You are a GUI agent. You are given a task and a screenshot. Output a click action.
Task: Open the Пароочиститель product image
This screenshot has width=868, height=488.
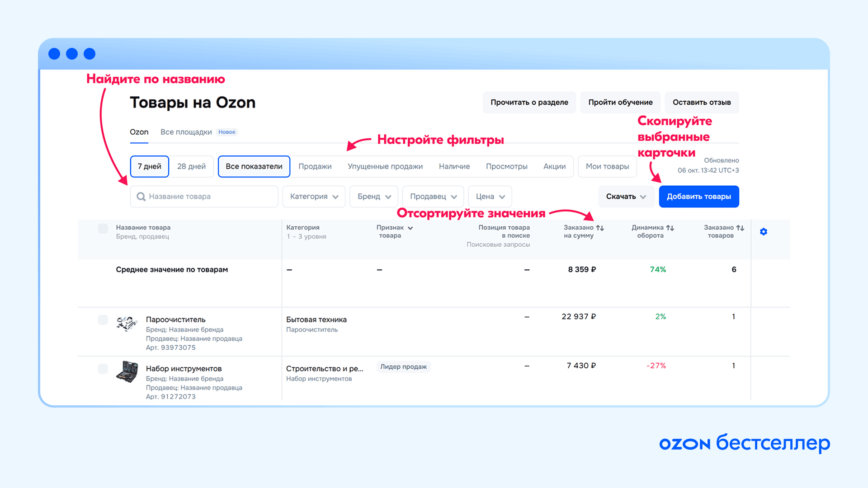coord(127,324)
